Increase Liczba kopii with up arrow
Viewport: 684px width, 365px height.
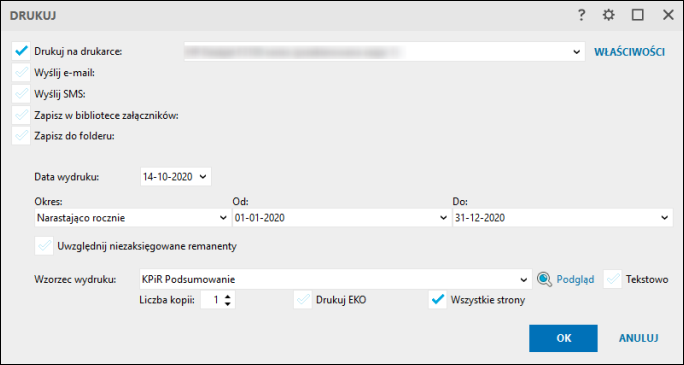pos(227,297)
